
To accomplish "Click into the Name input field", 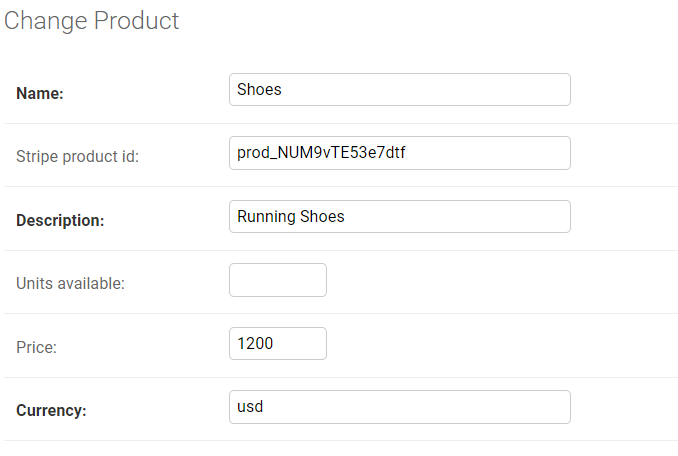I will click(400, 89).
